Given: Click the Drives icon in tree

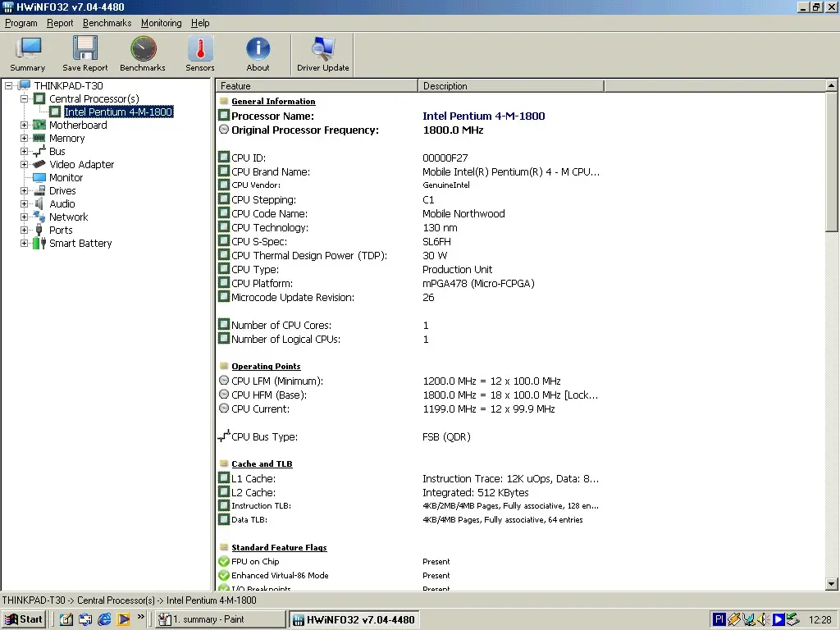Looking at the screenshot, I should click(39, 190).
